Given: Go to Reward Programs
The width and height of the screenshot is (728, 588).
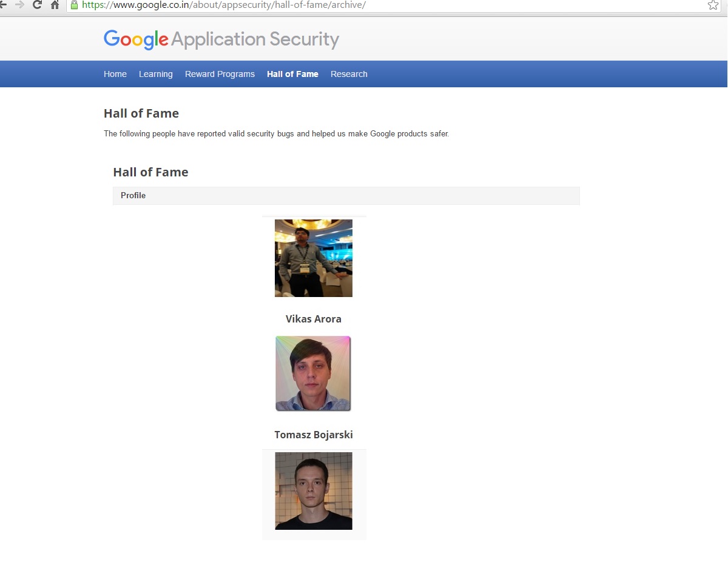Looking at the screenshot, I should (220, 74).
